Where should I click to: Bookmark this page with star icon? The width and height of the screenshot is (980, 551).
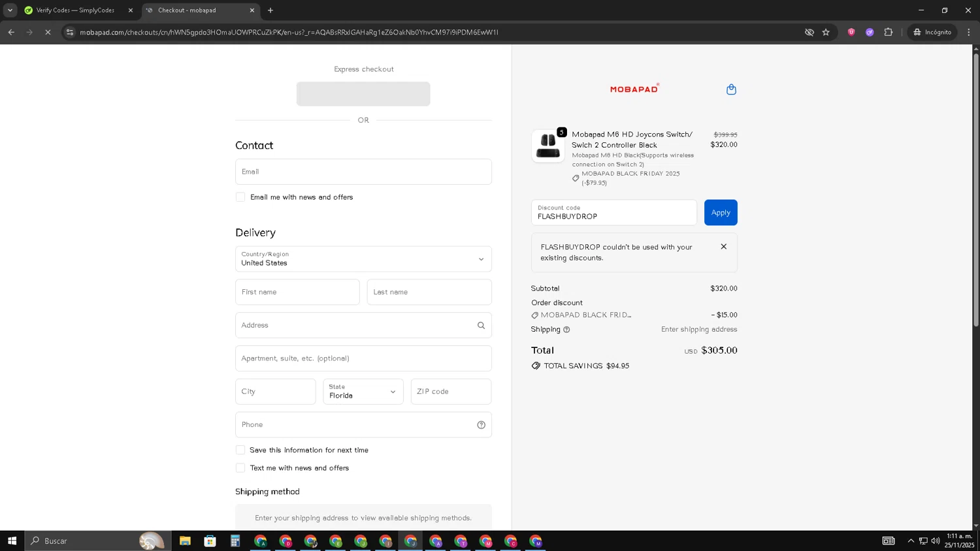click(x=826, y=32)
